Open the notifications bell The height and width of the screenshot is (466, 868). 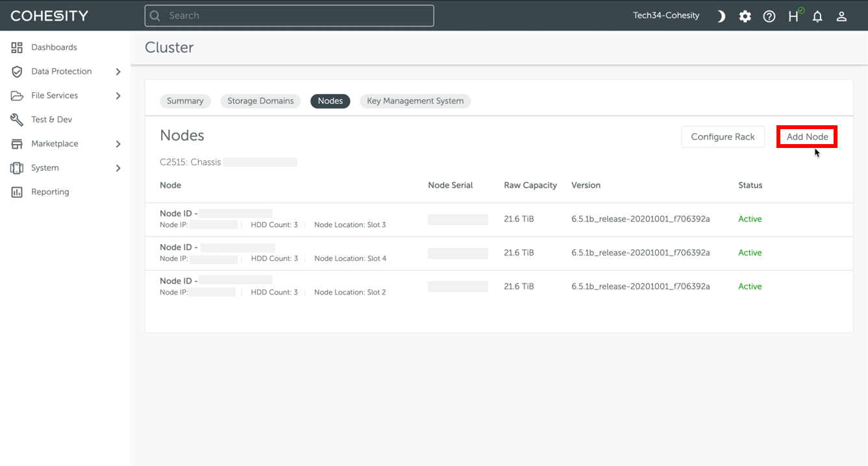817,16
